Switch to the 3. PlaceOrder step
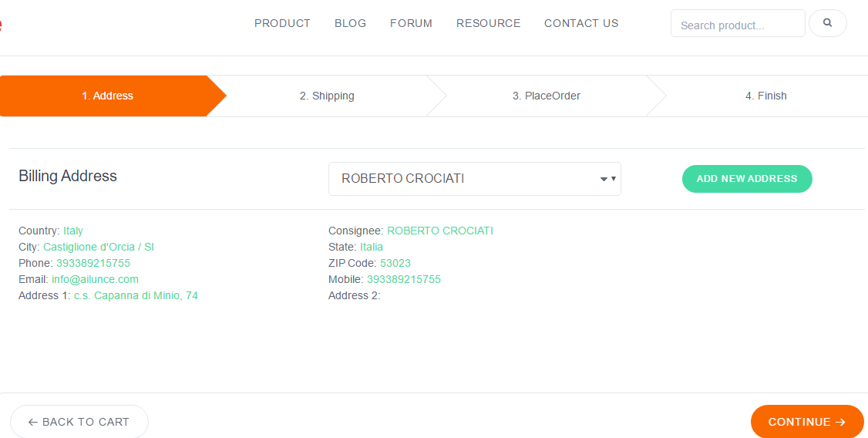Screen dimensions: 868x438 [x=546, y=96]
